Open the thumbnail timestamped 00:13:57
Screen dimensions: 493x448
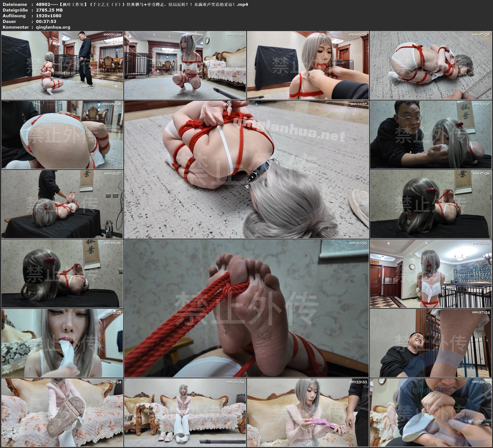[x=431, y=134]
